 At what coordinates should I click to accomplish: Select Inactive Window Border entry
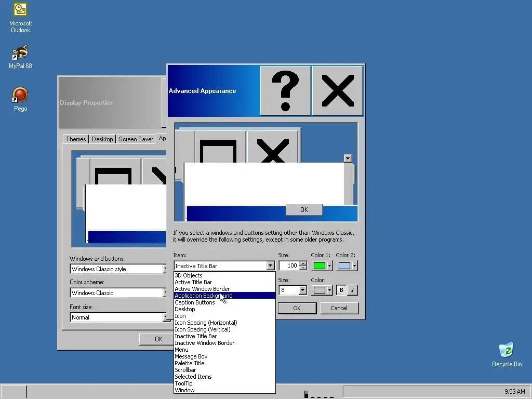click(224, 343)
